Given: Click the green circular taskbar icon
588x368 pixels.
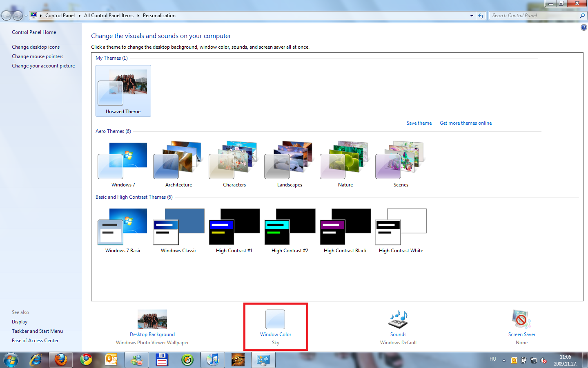Looking at the screenshot, I should click(x=187, y=360).
